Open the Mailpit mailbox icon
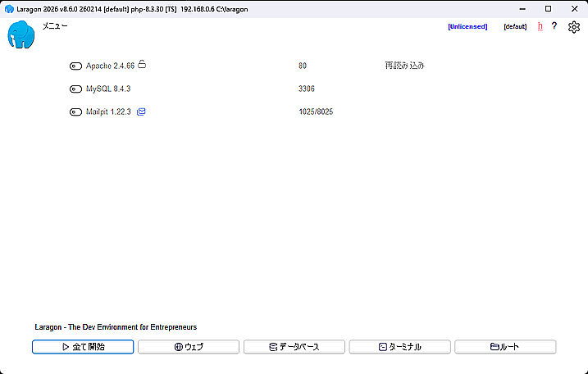588x374 pixels. click(x=142, y=112)
